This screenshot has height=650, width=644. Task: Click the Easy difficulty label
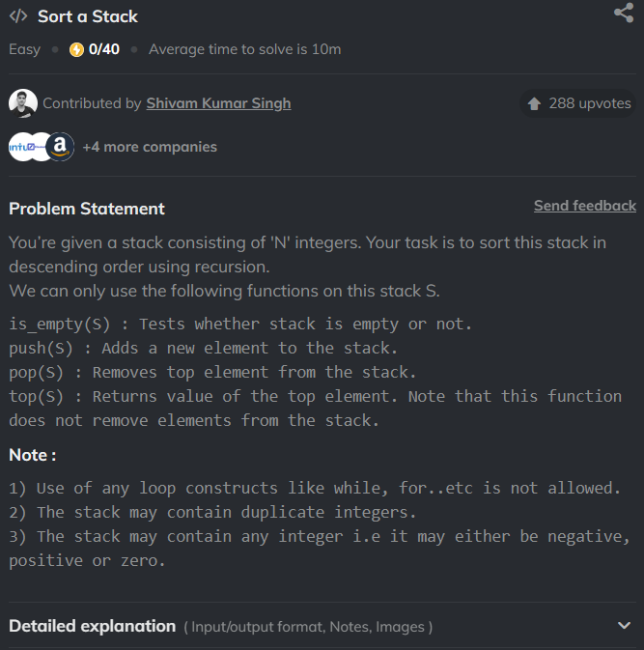(24, 49)
